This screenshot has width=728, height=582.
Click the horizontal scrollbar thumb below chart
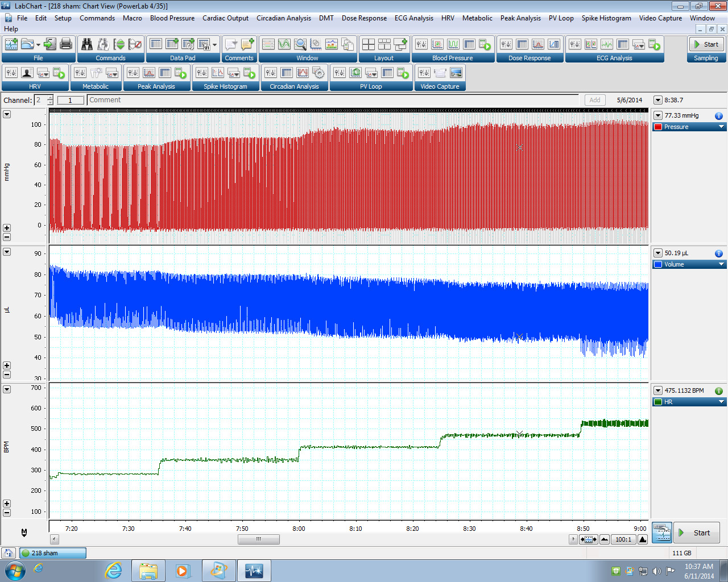258,539
